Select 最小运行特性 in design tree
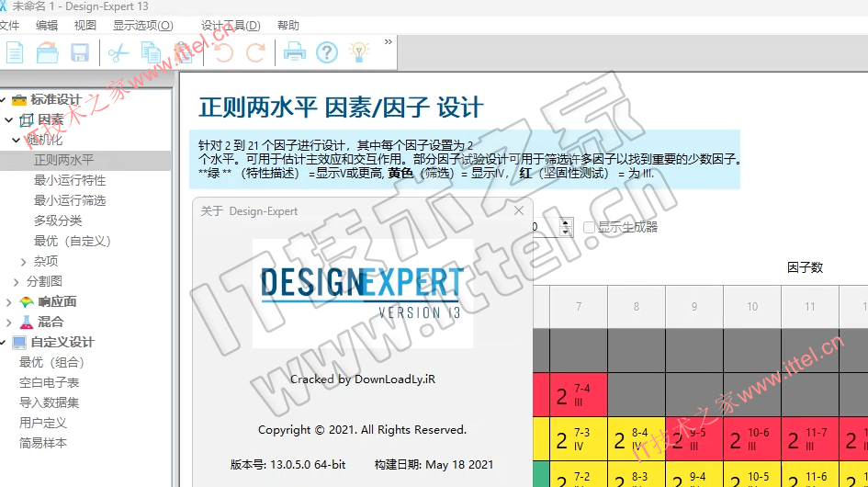The width and height of the screenshot is (868, 487). pos(70,180)
